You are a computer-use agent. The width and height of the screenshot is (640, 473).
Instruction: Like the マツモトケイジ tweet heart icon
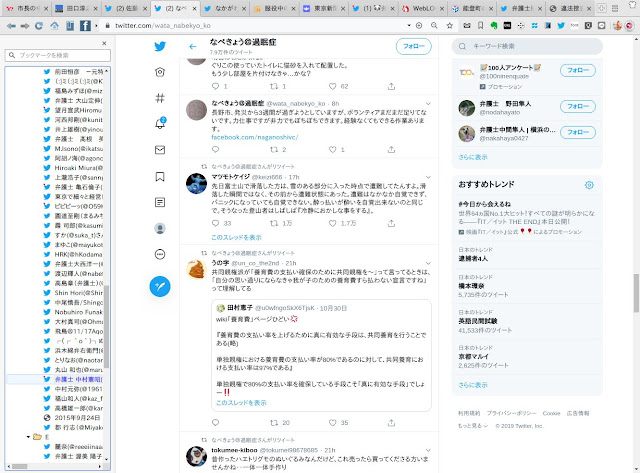(x=333, y=223)
